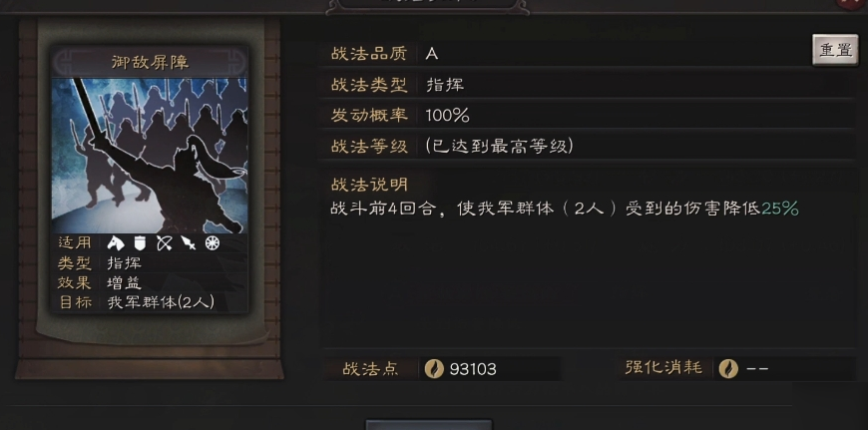Click the 战法点 value 93103
This screenshot has height=430, width=868.
[x=473, y=369]
